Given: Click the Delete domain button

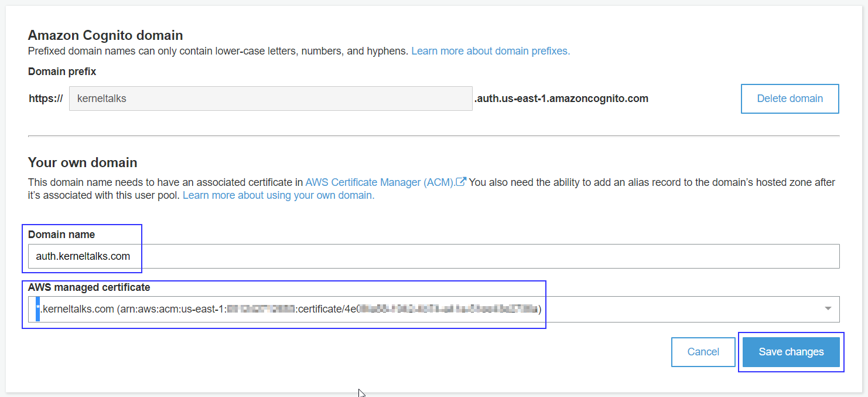Looking at the screenshot, I should [x=790, y=98].
